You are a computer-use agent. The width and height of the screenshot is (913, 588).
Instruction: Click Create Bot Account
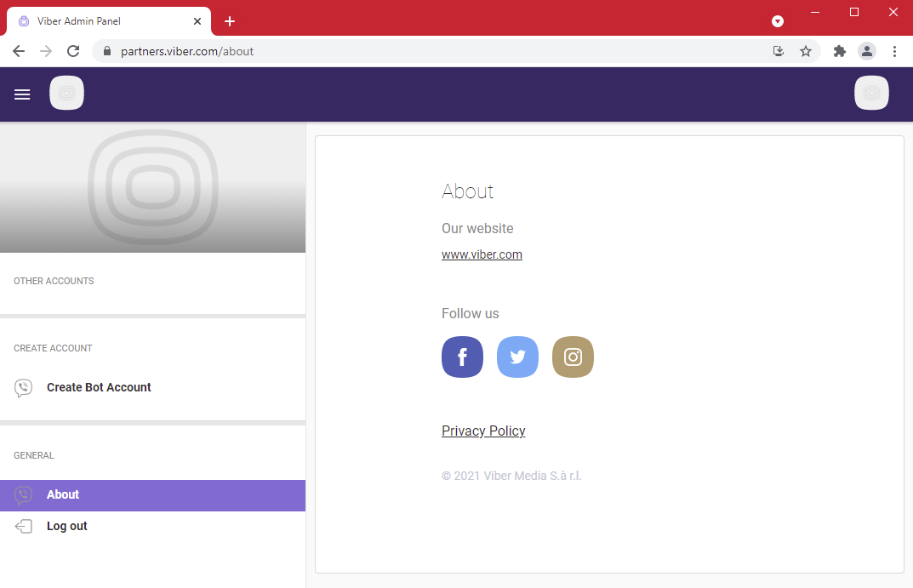click(x=99, y=387)
